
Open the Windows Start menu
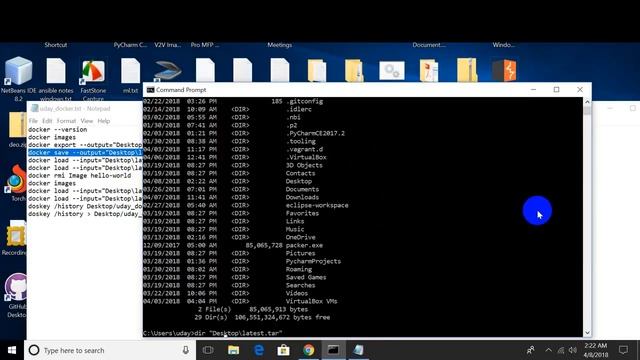(12, 350)
